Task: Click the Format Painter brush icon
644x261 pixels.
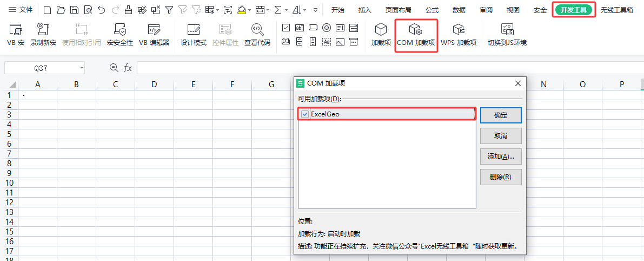Action: coord(129,10)
